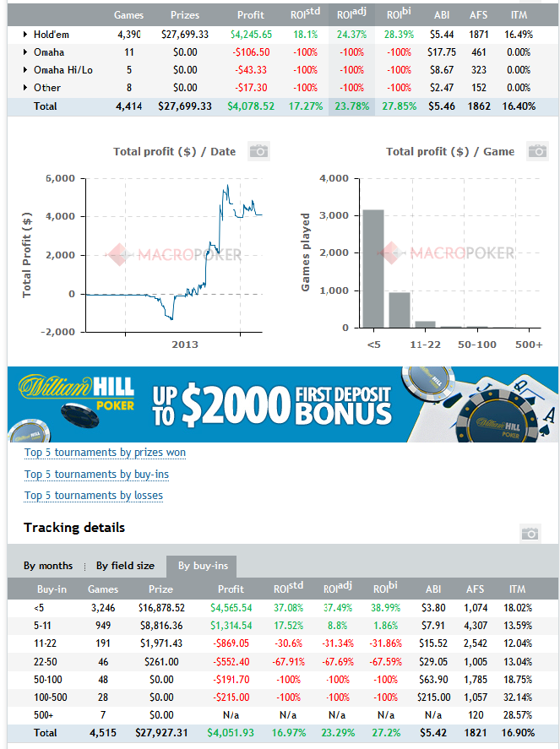Click camera icon next to Tracking details
This screenshot has width=560, height=749.
(530, 533)
